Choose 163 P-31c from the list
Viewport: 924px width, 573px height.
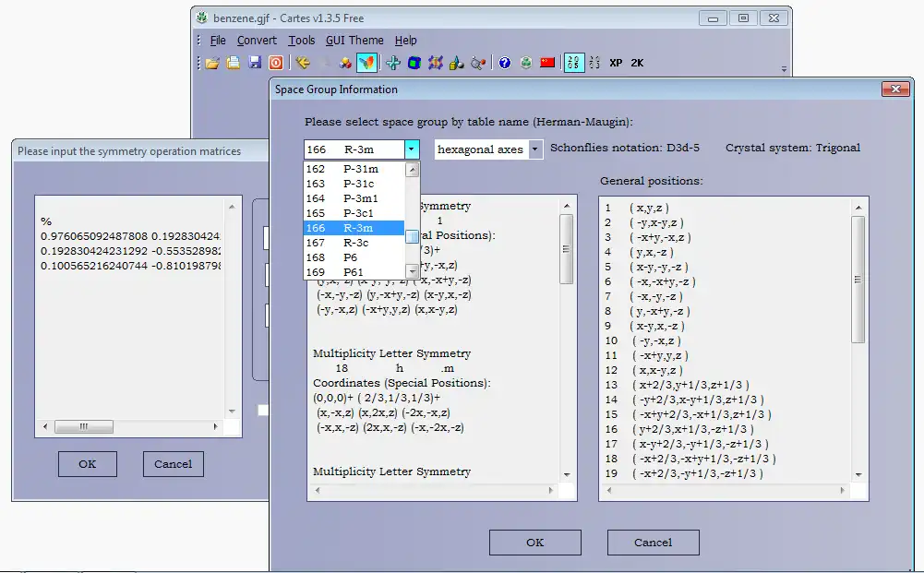(x=354, y=184)
